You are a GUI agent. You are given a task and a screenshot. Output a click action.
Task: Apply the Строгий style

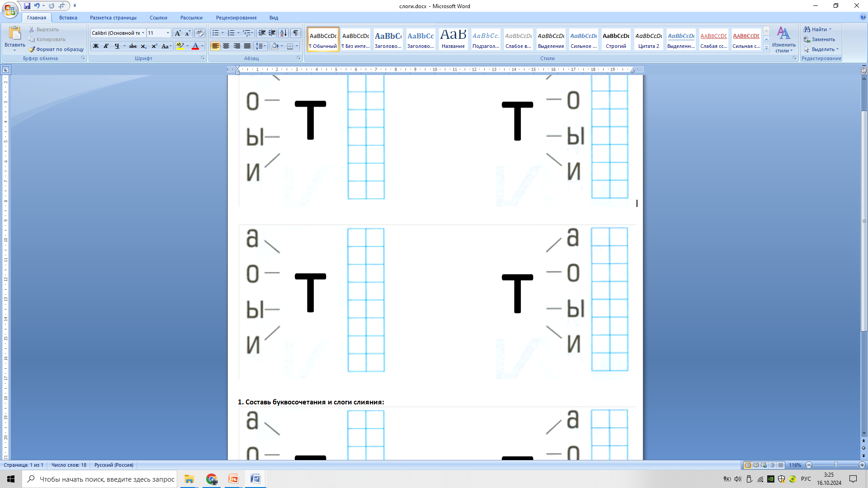coord(616,39)
